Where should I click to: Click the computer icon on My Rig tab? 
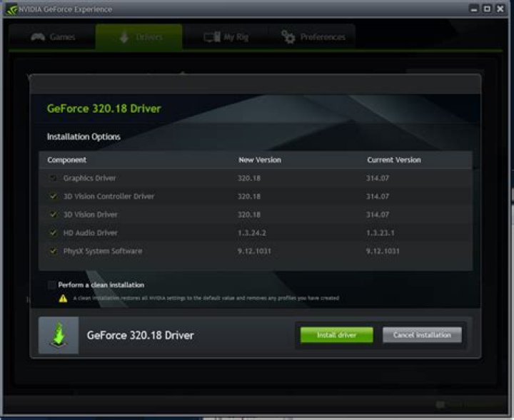pos(212,37)
